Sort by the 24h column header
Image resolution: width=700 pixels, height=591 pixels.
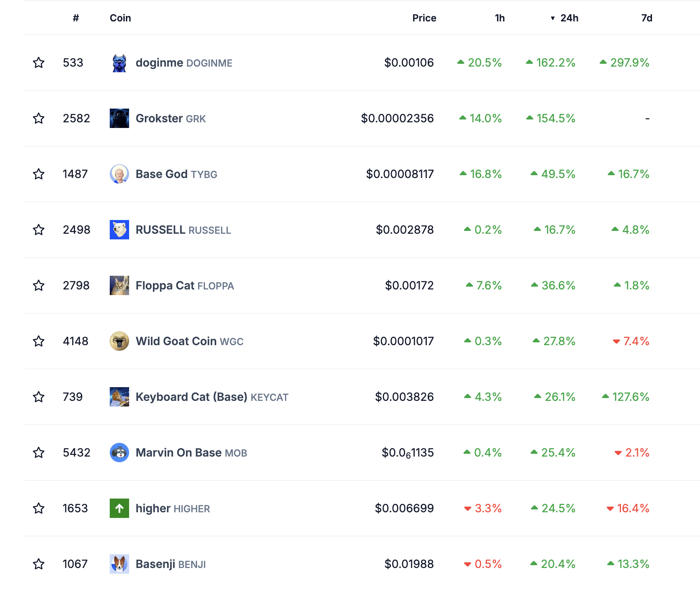[x=564, y=18]
